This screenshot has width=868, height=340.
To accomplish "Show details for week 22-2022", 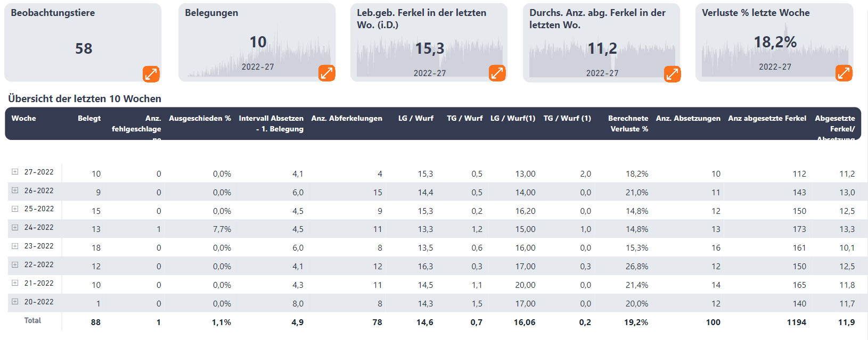I will 15,264.
